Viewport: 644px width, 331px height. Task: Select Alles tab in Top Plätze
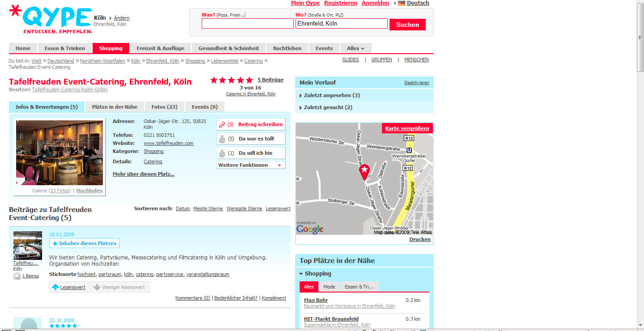309,287
